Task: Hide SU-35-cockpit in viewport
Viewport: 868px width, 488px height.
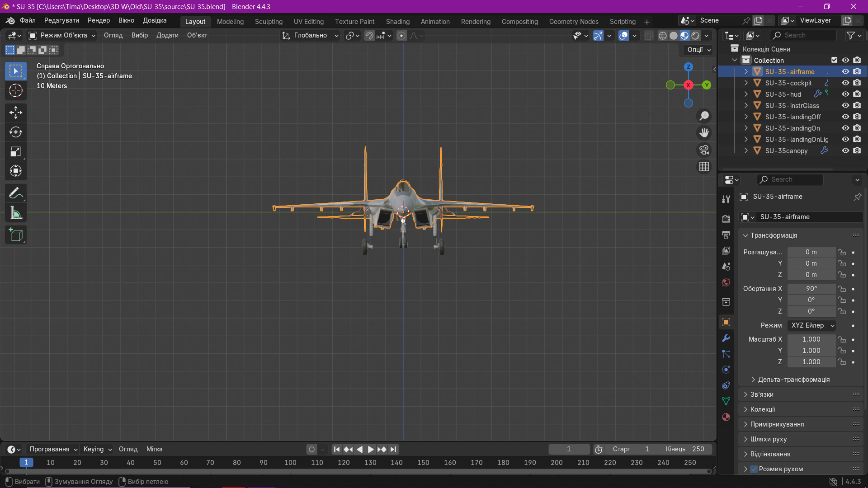Action: click(845, 83)
